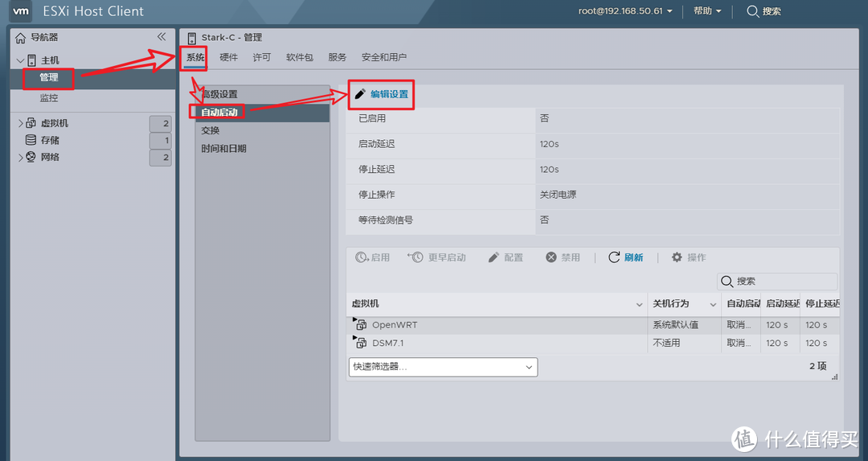This screenshot has height=461, width=868.
Task: Switch to the 系统 tab
Action: tap(194, 57)
